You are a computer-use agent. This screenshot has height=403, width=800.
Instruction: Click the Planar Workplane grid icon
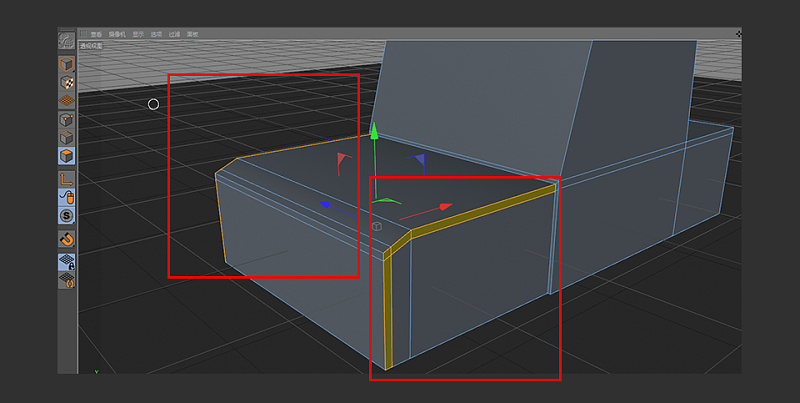(66, 280)
